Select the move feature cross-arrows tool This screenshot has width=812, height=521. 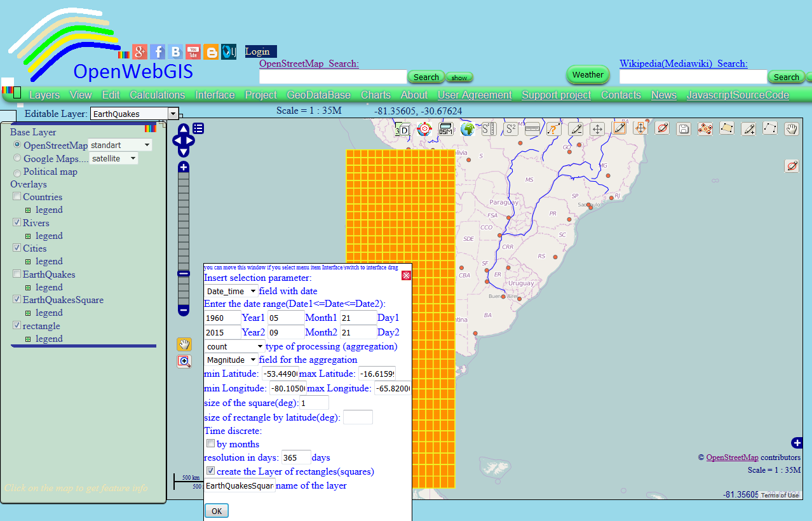(x=597, y=128)
